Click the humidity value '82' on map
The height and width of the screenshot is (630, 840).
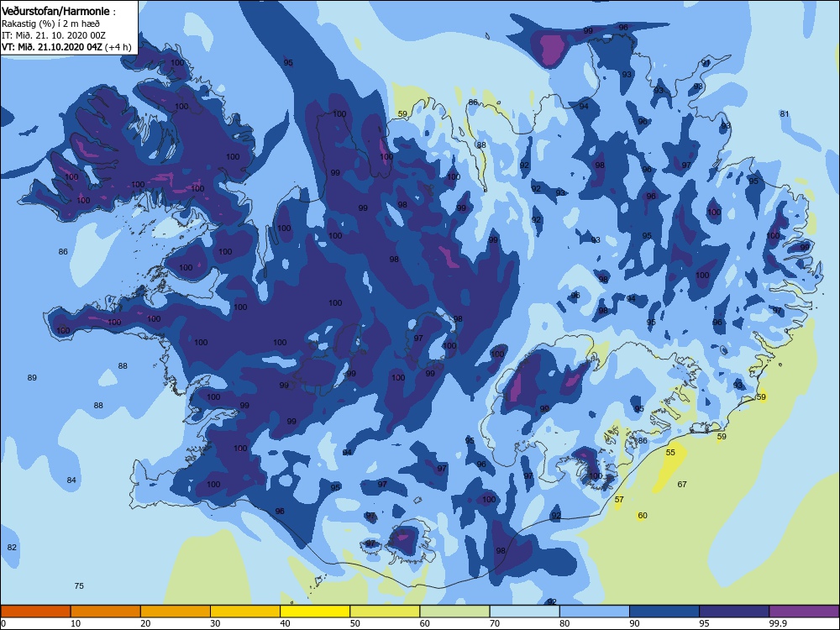pyautogui.click(x=12, y=548)
